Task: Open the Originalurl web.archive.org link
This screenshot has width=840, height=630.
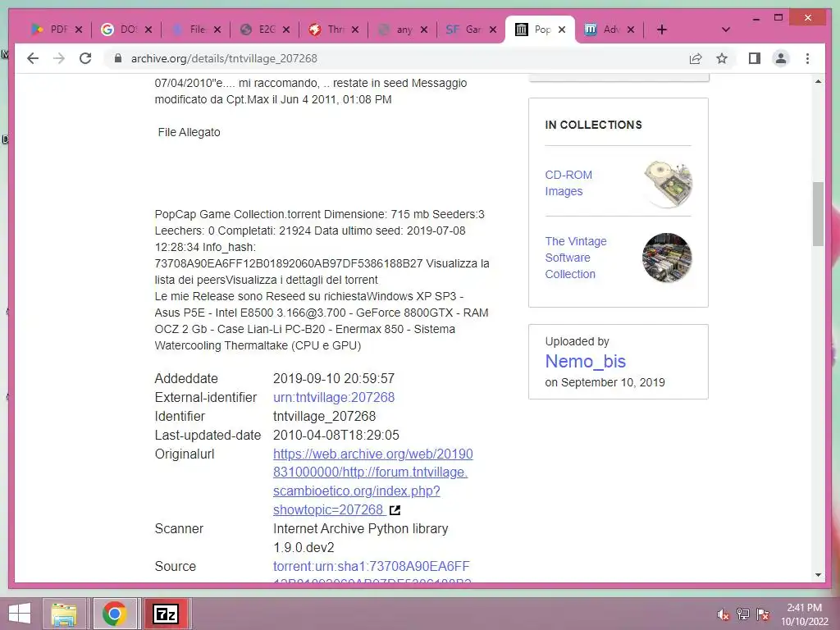Action: (373, 482)
